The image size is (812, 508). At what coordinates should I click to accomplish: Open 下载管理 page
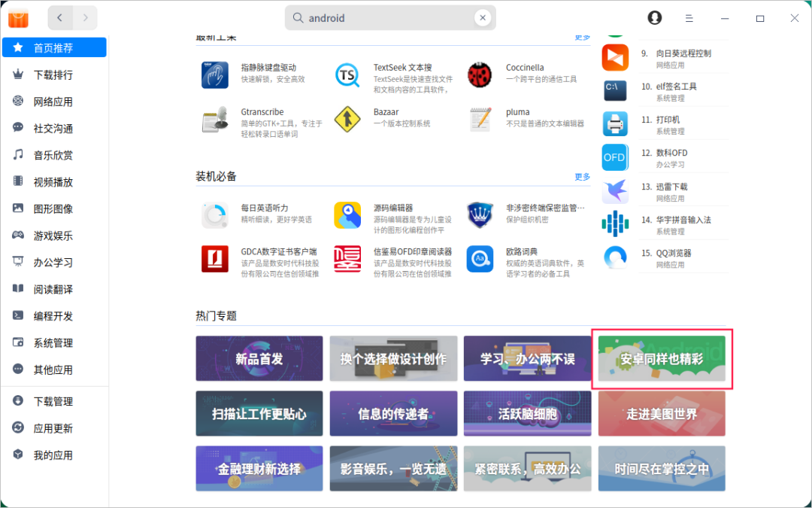coord(54,402)
